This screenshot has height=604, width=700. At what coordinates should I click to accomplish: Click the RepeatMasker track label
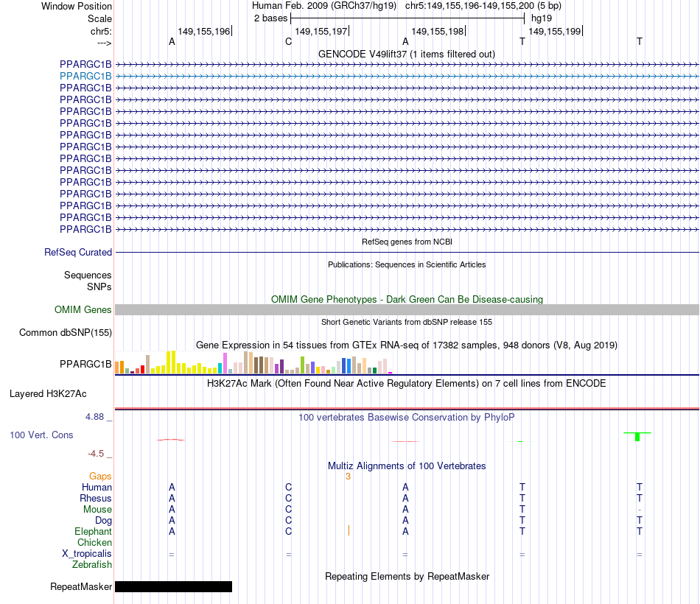tap(81, 586)
